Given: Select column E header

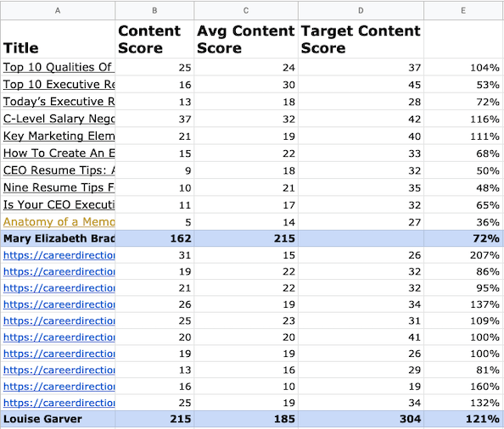Looking at the screenshot, I should coord(463,10).
